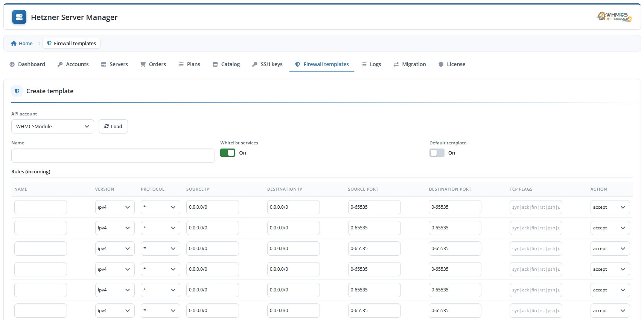Click the Firewall templates breadcrumb button

pos(72,43)
